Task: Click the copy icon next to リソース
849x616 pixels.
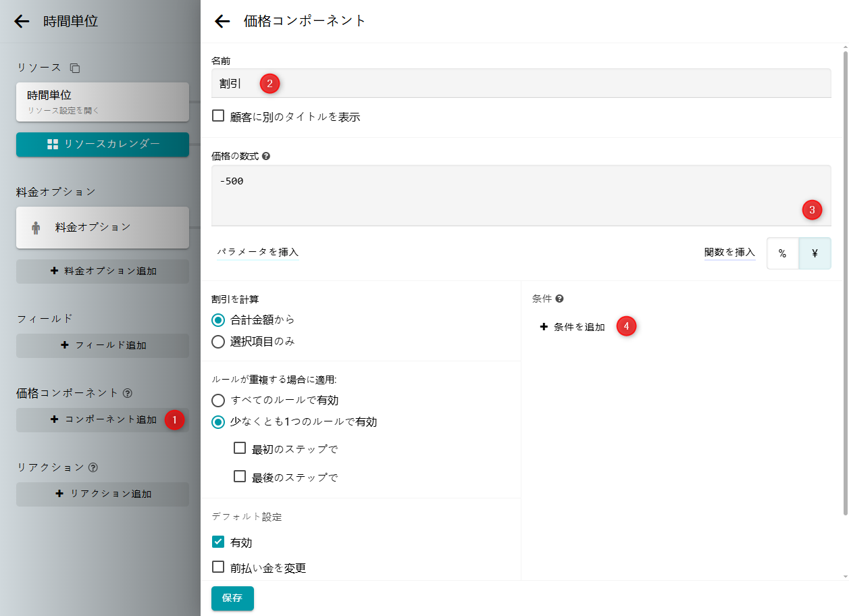Action: coord(75,68)
